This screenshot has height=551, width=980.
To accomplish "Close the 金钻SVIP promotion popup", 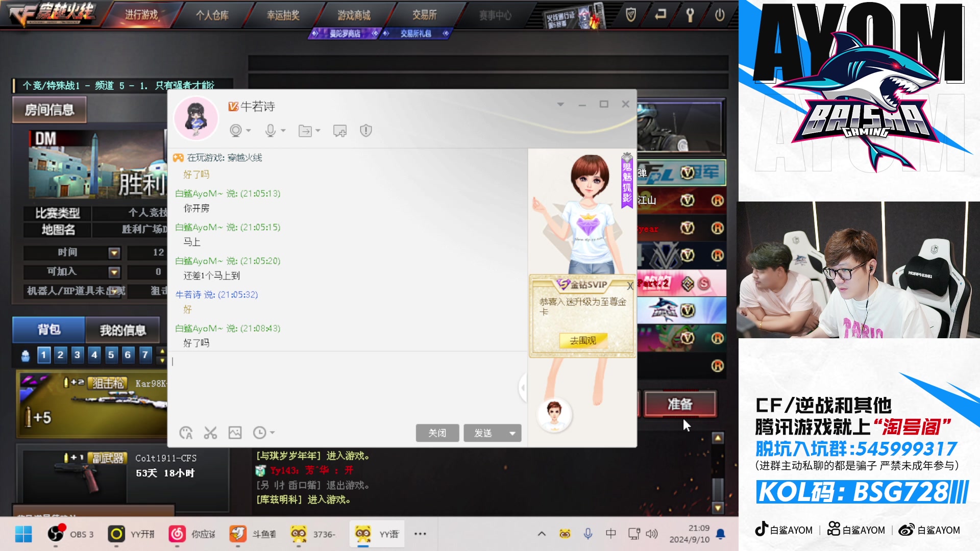I will click(630, 286).
